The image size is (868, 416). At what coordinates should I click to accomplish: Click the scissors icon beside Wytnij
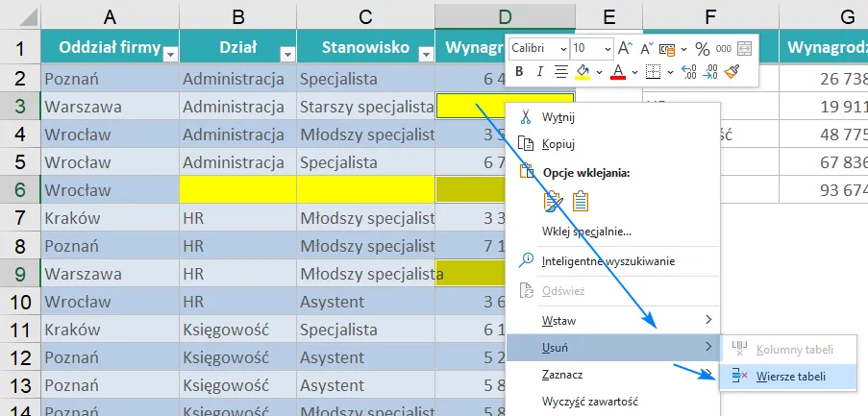click(x=526, y=116)
